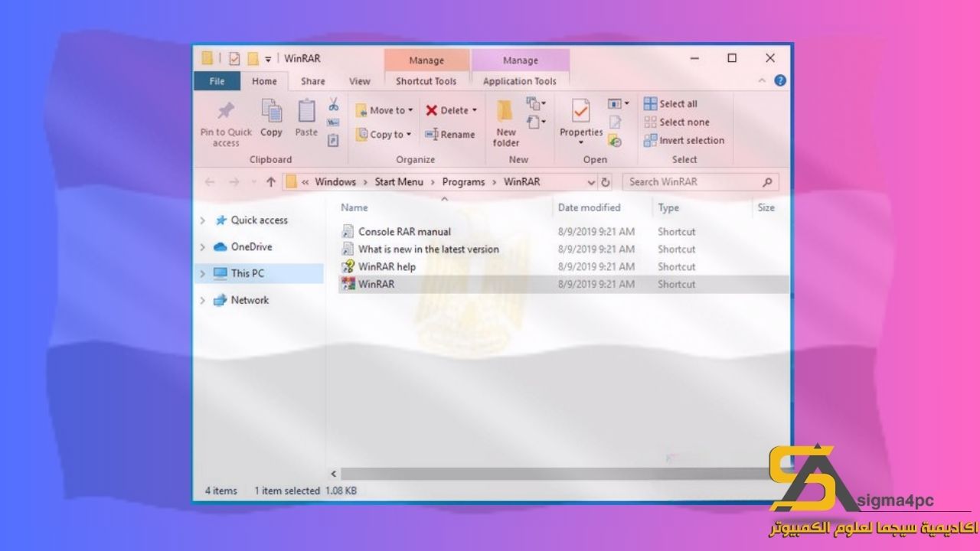Create a New folder from the ribbon

click(505, 122)
